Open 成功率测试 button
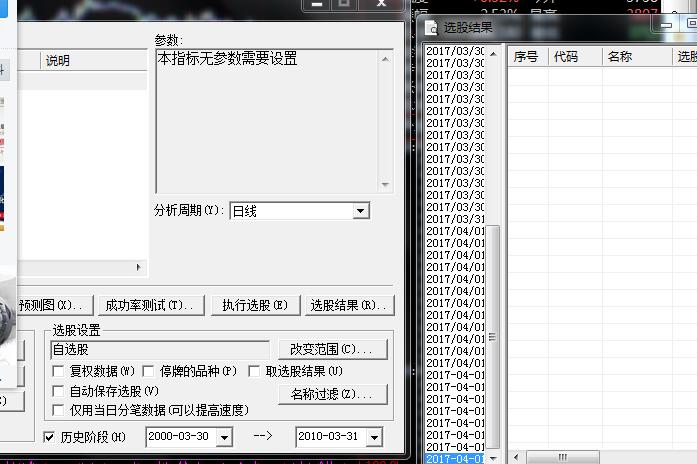This screenshot has height=464, width=697. pos(155,305)
